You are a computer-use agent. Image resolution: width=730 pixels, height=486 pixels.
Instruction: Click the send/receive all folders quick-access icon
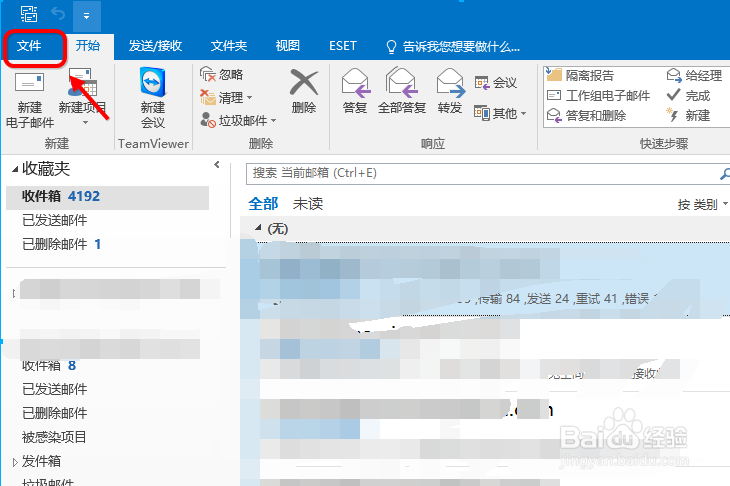coord(29,14)
